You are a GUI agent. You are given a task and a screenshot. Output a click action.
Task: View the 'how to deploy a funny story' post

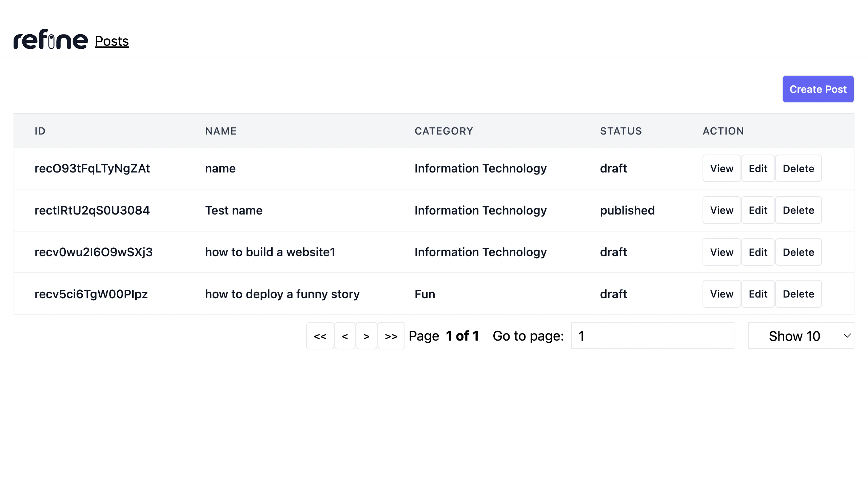tap(722, 294)
